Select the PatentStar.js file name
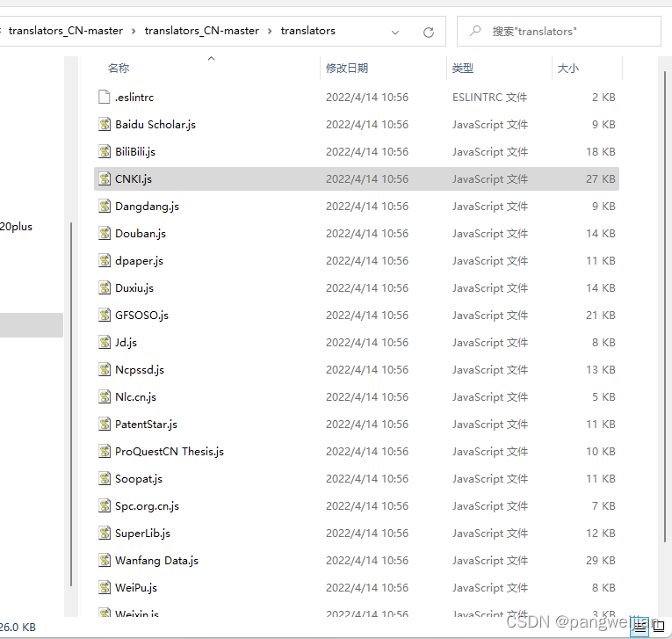Screen dimensions: 672x639 coord(146,424)
